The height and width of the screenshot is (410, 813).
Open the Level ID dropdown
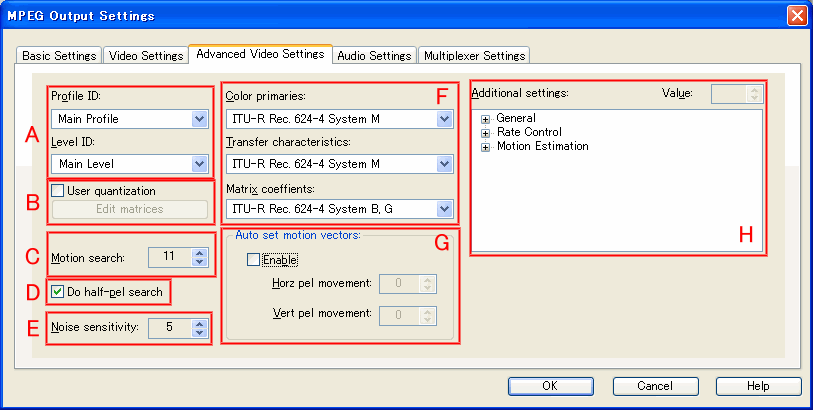coord(198,164)
